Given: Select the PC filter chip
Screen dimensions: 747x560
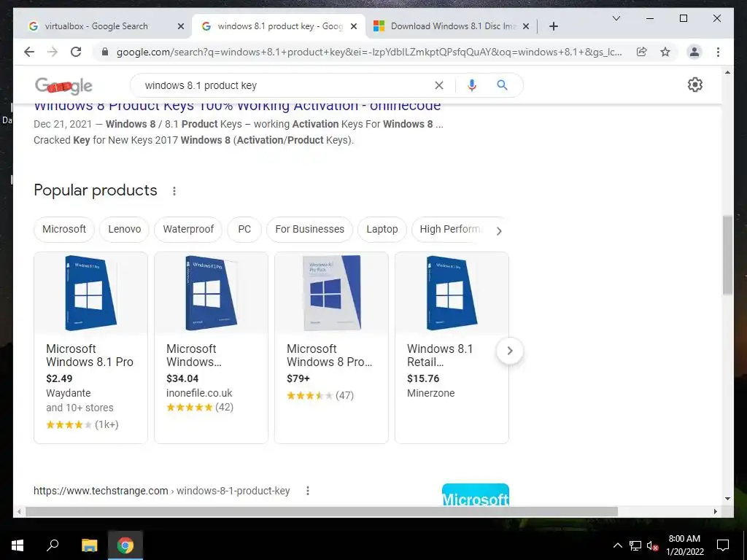Looking at the screenshot, I should [244, 229].
